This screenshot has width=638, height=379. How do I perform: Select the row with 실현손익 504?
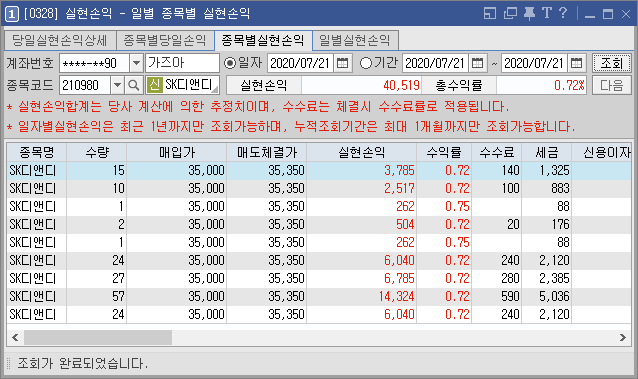tap(319, 224)
